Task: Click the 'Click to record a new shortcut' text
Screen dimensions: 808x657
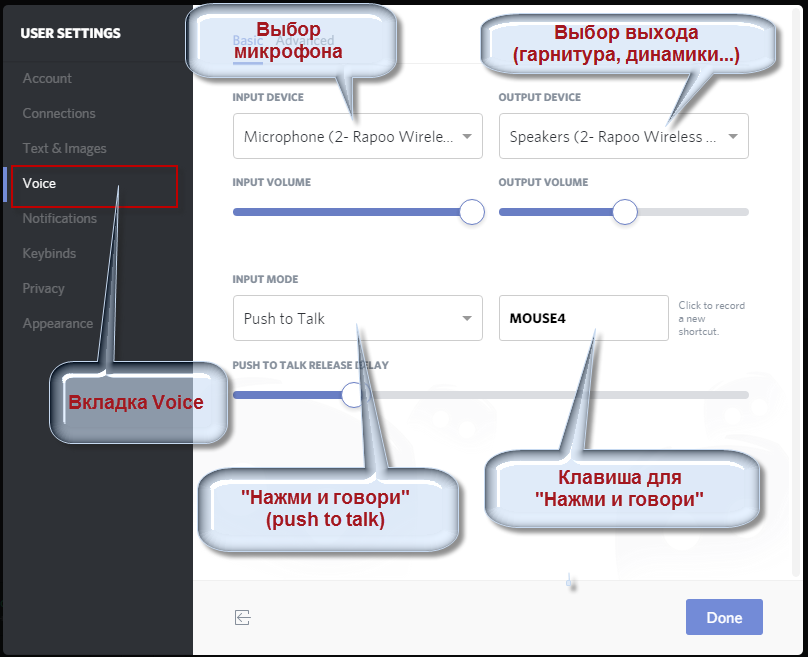Action: click(711, 318)
